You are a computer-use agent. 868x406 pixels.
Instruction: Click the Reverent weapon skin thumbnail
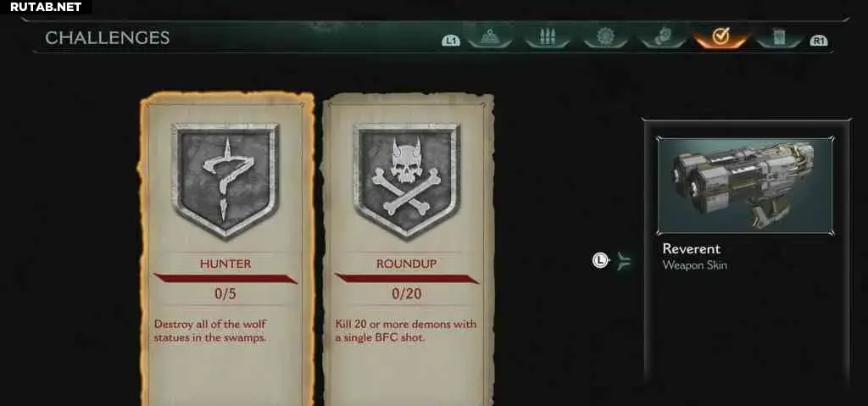[x=745, y=186]
